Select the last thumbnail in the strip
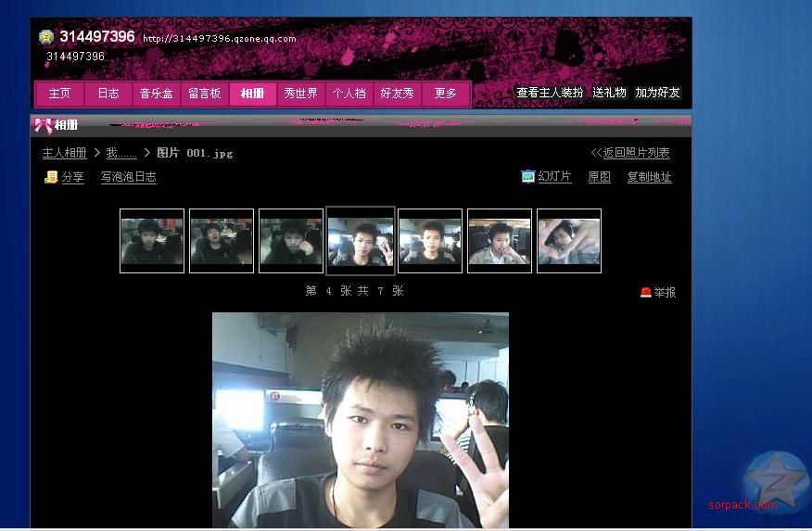The image size is (812, 531). click(x=569, y=241)
